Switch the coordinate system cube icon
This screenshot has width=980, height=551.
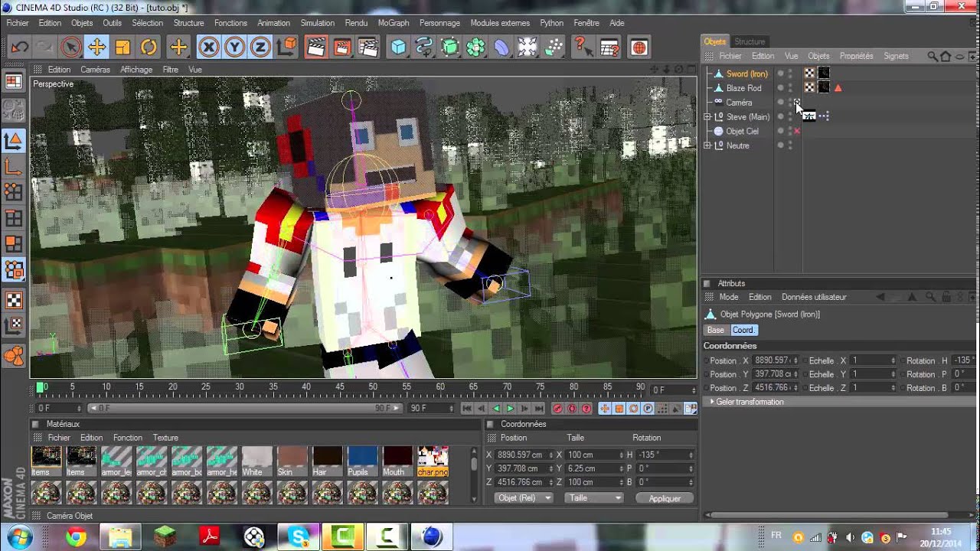(286, 47)
